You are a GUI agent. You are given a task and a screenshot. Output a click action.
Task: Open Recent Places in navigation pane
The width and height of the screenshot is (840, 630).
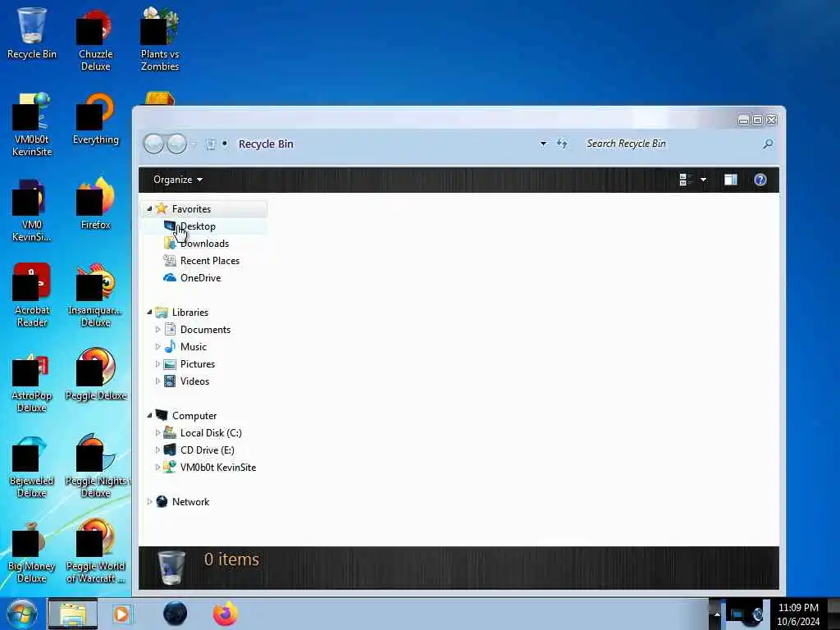click(x=210, y=260)
